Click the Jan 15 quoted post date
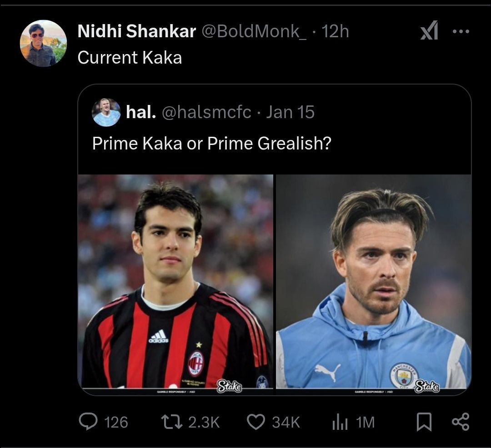Screen dimensions: 491x448 [290, 112]
